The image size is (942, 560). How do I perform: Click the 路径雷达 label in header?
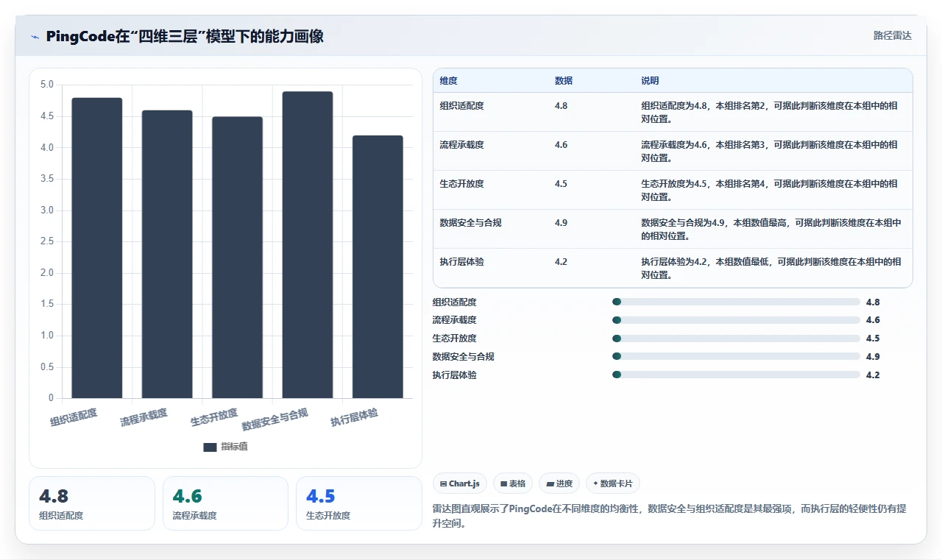(x=892, y=35)
